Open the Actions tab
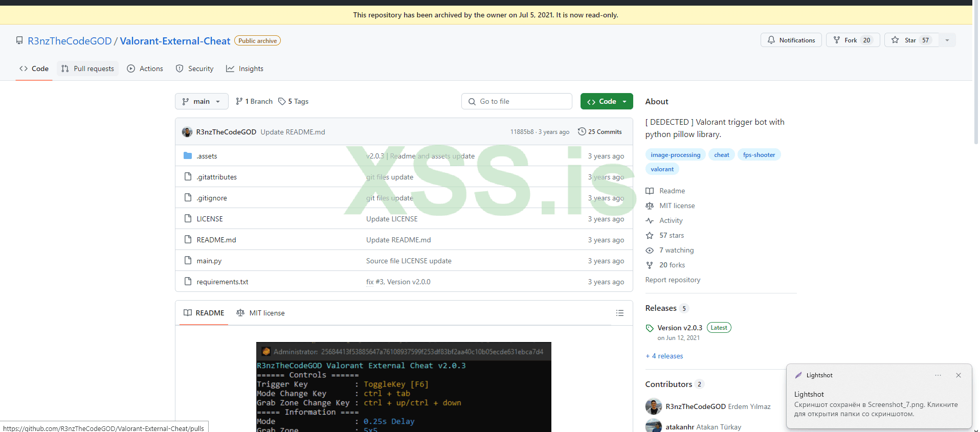The width and height of the screenshot is (980, 432). coord(145,69)
